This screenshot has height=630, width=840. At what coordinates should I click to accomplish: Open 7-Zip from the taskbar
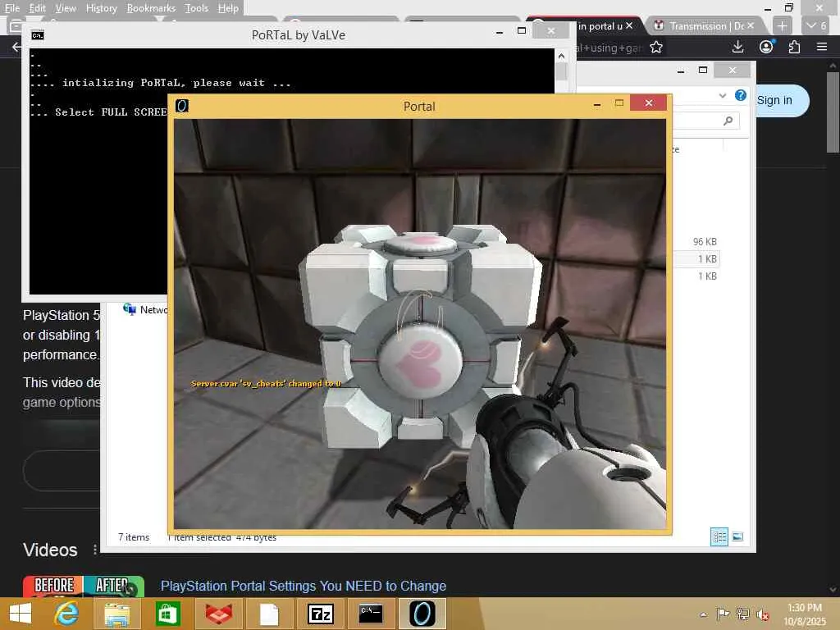pos(321,614)
